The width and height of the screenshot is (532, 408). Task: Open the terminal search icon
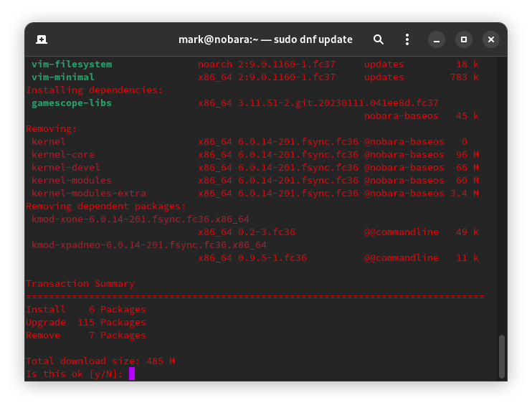click(379, 39)
